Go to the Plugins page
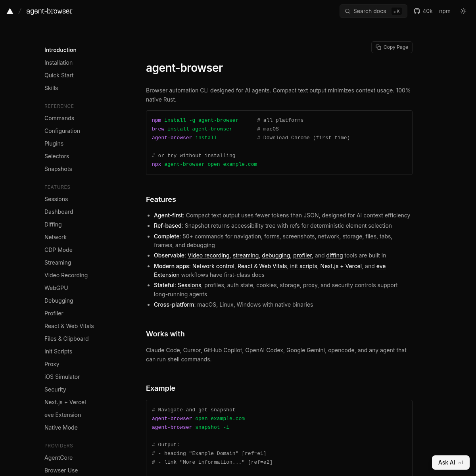Screen dimensions: 476x476 [54, 144]
